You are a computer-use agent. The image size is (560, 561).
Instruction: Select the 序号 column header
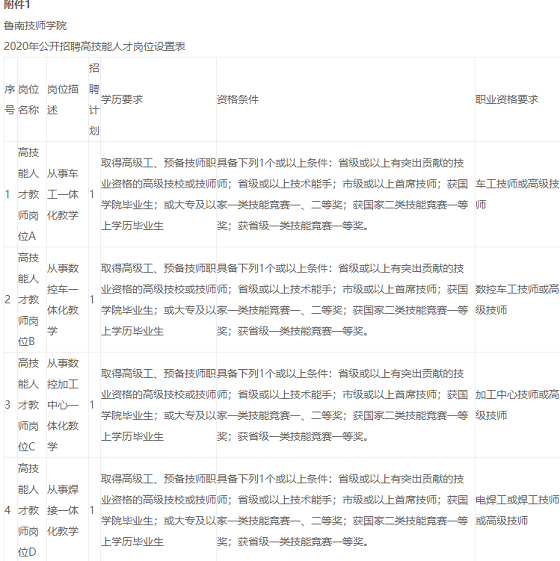point(10,99)
